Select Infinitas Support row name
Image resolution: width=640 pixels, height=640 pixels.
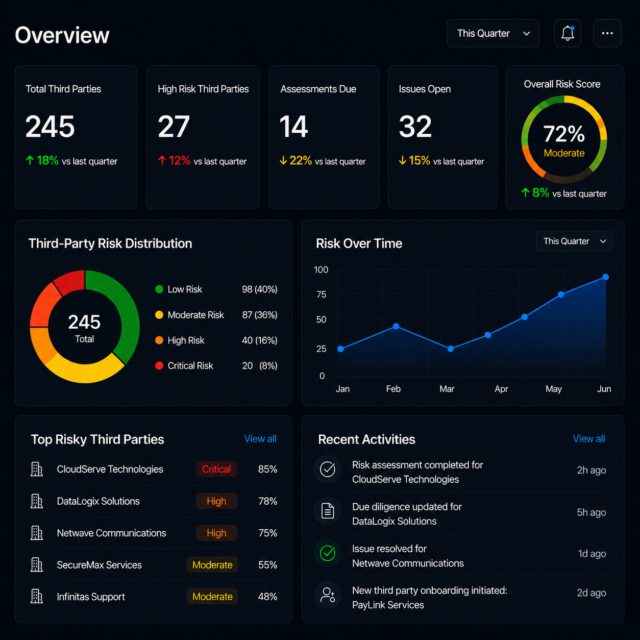point(91,596)
